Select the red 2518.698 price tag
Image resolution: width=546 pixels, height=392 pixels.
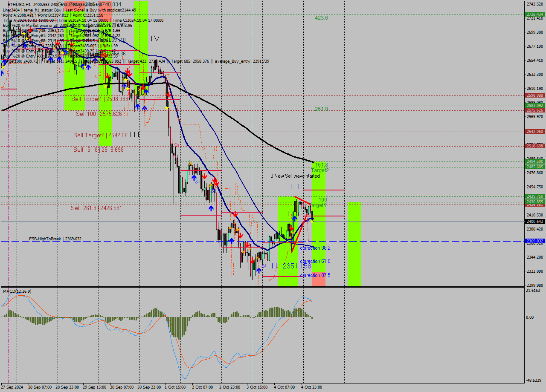535,146
